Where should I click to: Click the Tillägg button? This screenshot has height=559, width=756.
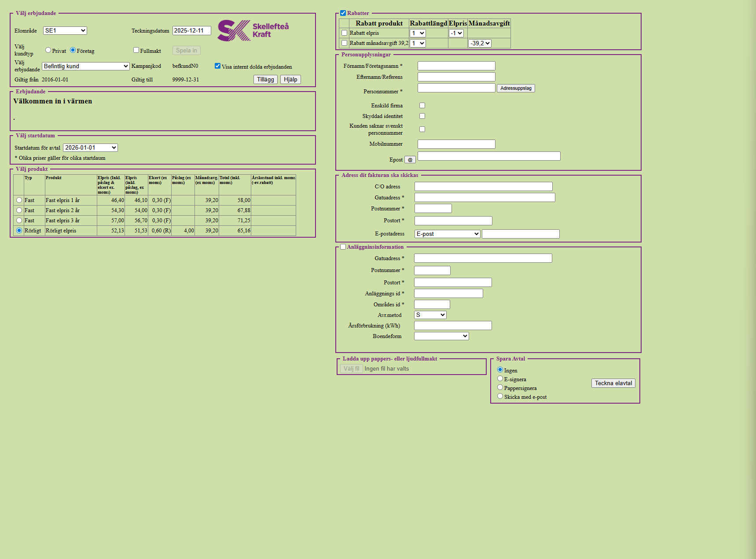(265, 79)
